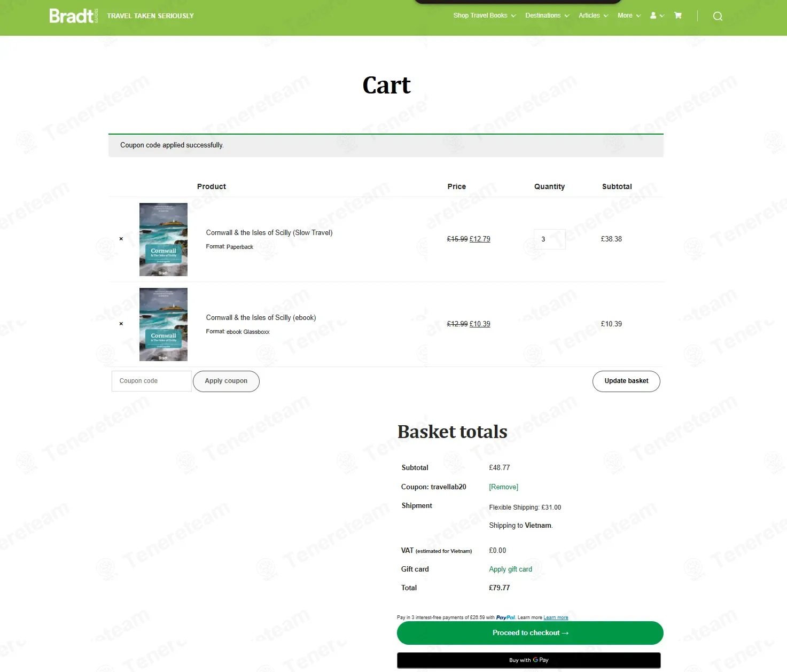Open Cornwall ebook cover thumbnail
787x672 pixels.
[163, 324]
